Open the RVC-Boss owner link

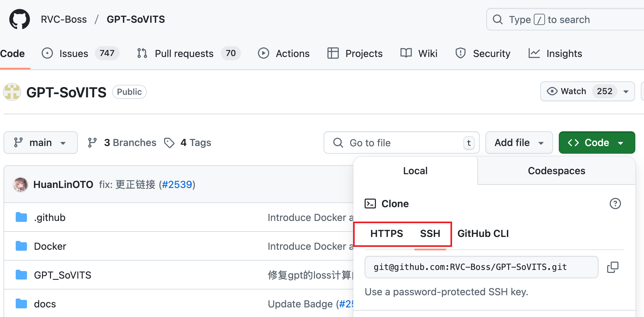(x=64, y=19)
